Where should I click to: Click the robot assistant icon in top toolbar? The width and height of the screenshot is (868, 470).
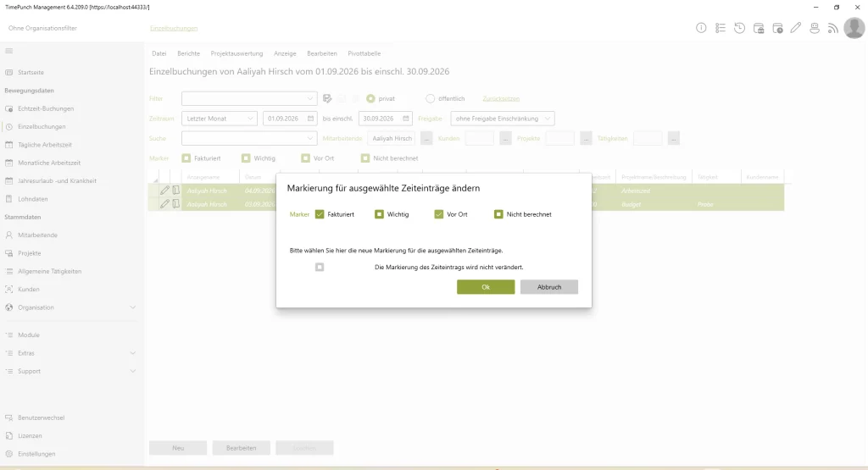coord(815,28)
